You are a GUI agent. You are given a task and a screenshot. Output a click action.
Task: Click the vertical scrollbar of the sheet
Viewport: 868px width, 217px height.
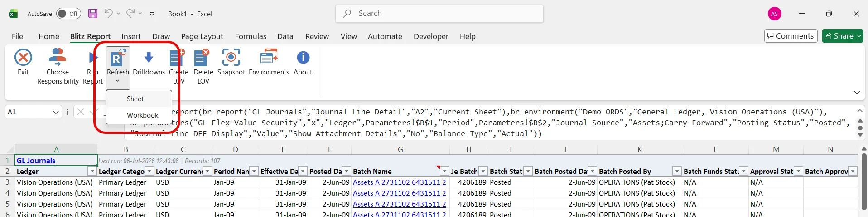tap(864, 182)
